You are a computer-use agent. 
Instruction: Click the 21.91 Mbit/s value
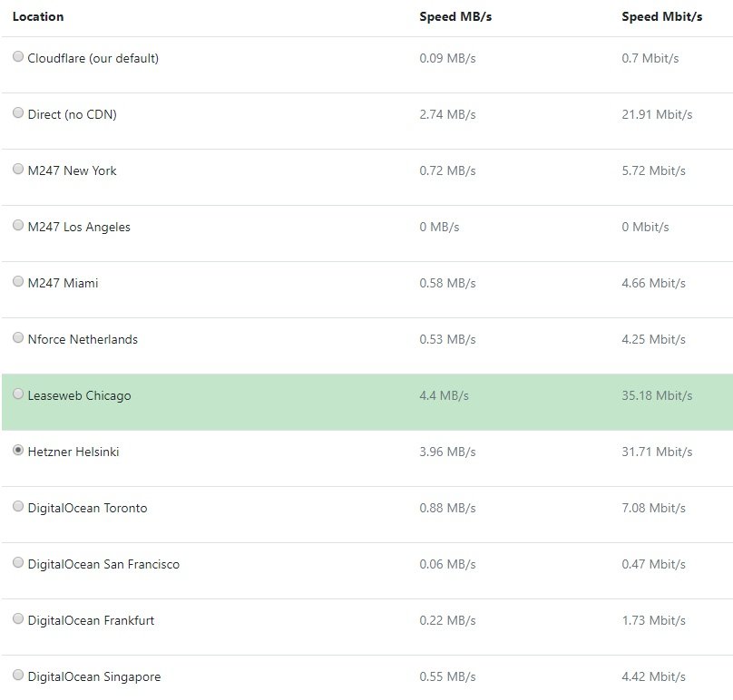click(658, 114)
